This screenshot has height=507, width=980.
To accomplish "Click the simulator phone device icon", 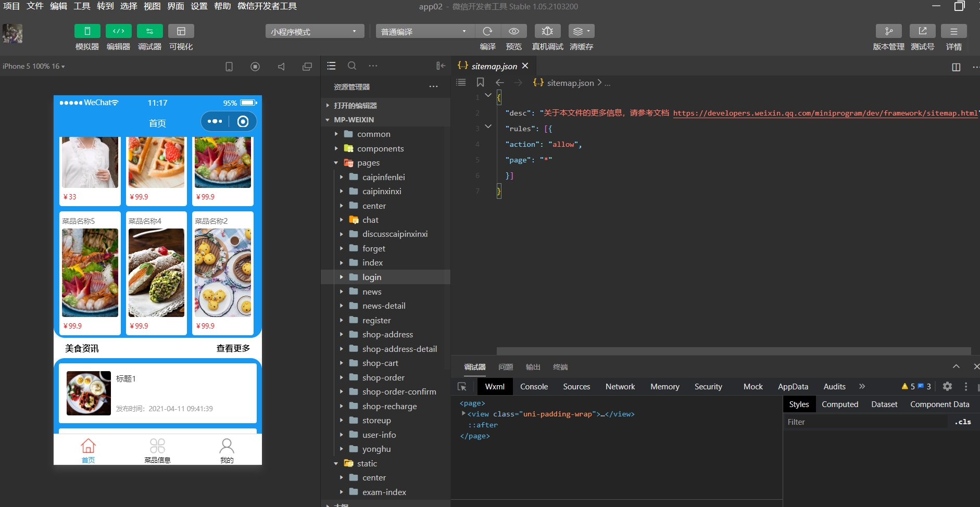I will 229,67.
